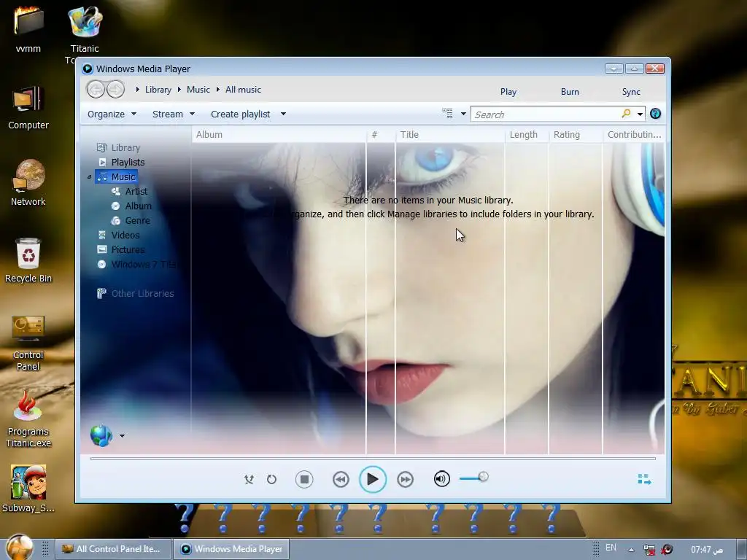747x560 pixels.
Task: Click the EN language indicator in tray
Action: 611,548
